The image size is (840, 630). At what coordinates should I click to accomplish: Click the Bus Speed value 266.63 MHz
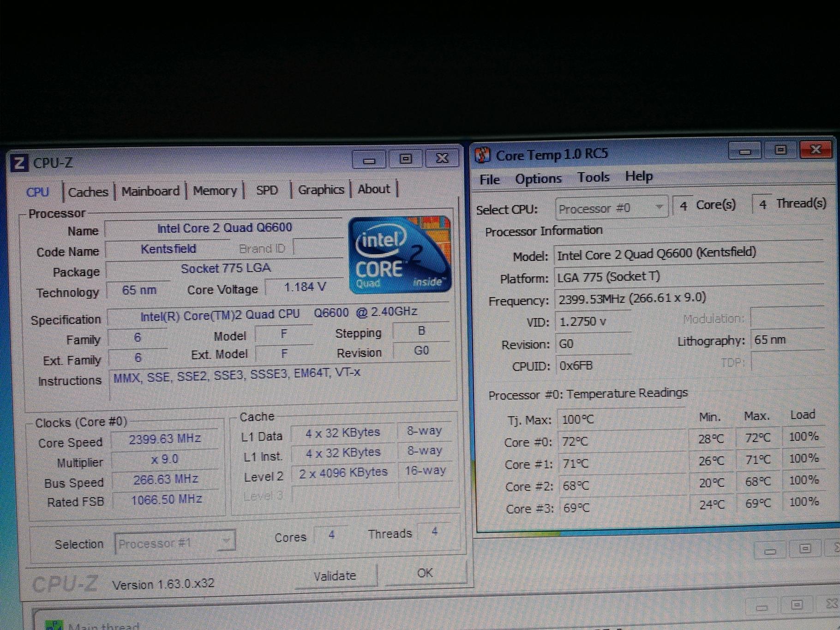tap(165, 480)
